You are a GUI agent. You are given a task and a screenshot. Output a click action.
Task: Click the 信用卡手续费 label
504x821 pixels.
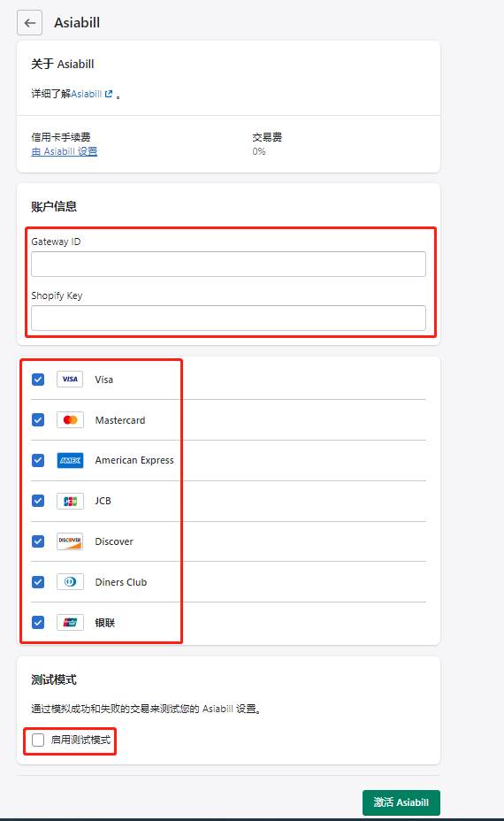[x=61, y=137]
